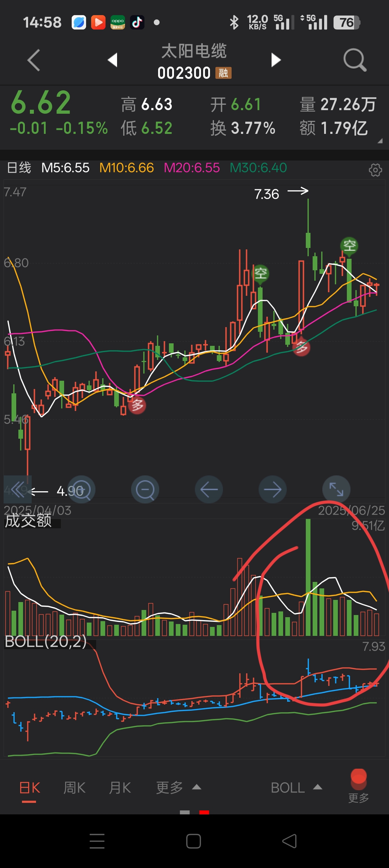This screenshot has height=868, width=389.
Task: Tap the 7.36 high price label
Action: pyautogui.click(x=267, y=194)
